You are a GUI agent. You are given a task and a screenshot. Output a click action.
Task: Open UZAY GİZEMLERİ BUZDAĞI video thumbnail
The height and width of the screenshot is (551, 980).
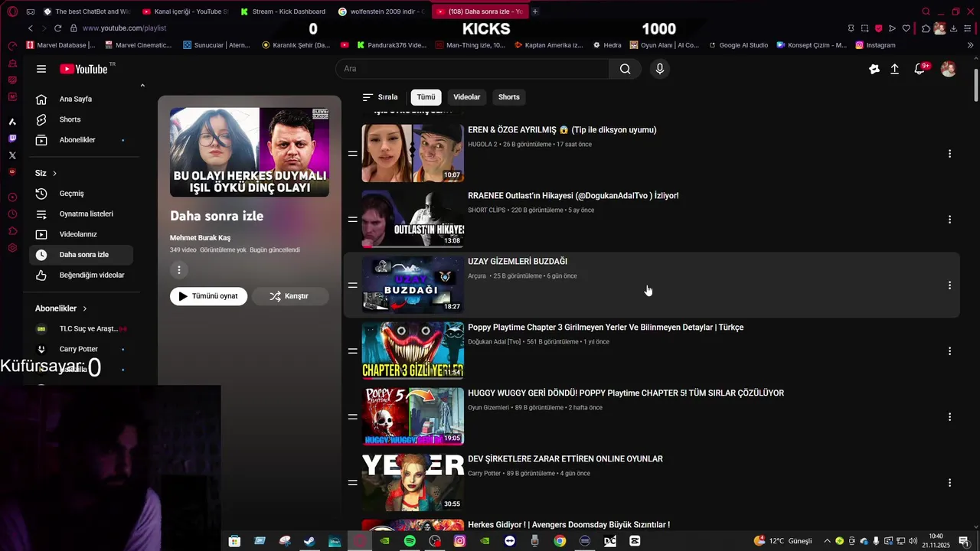click(413, 285)
